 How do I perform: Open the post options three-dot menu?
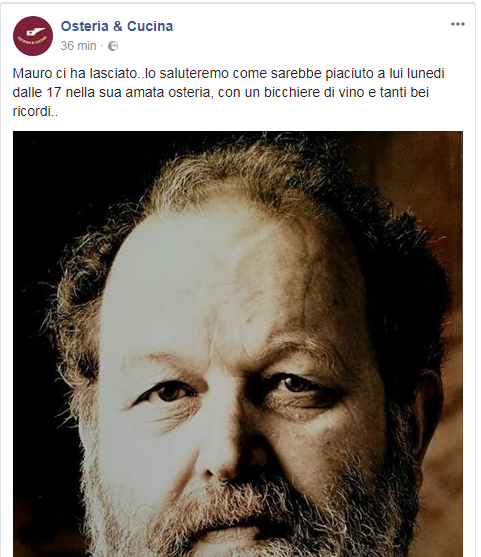tap(458, 24)
